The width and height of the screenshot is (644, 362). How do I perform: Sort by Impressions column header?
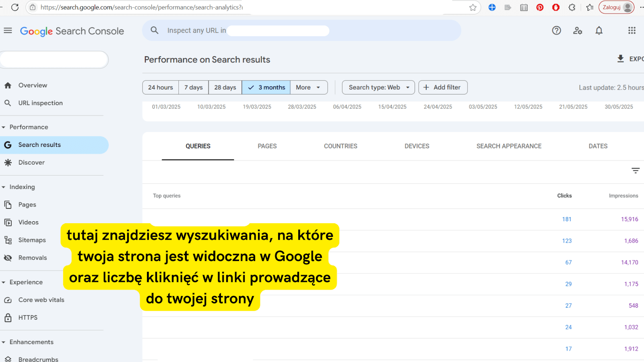click(x=623, y=196)
